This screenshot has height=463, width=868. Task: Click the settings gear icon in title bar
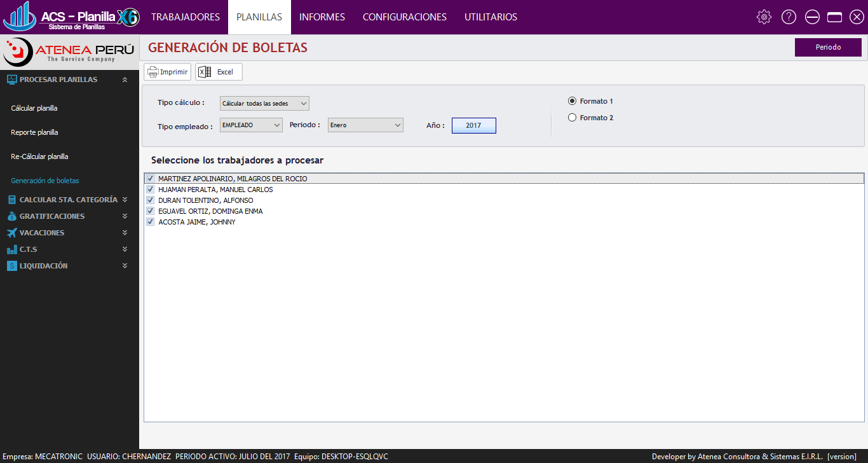pos(764,17)
